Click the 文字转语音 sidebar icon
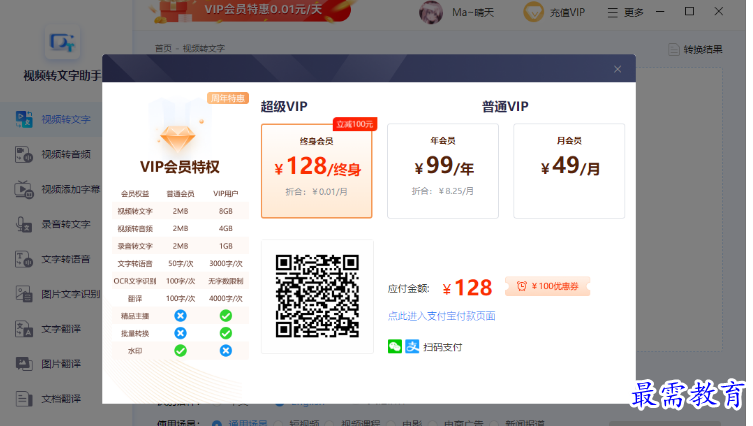753x426 pixels. click(x=24, y=259)
